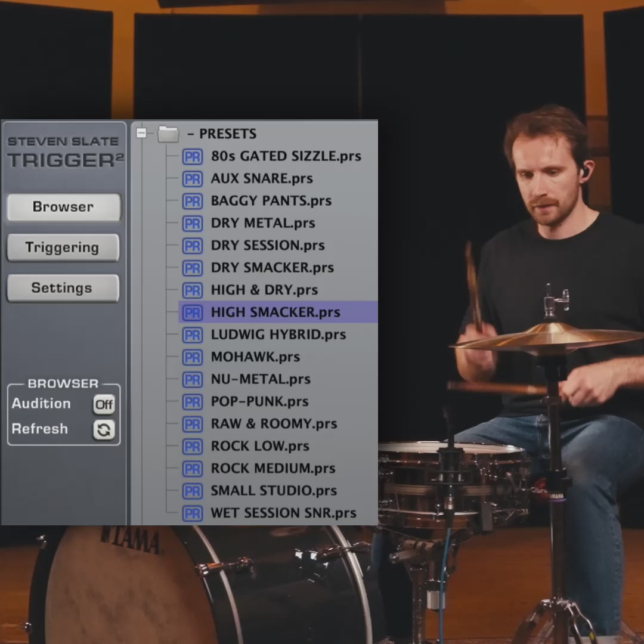Screen dimensions: 644x644
Task: Select the SMALL STUDIO.prs preset
Action: coord(274,491)
